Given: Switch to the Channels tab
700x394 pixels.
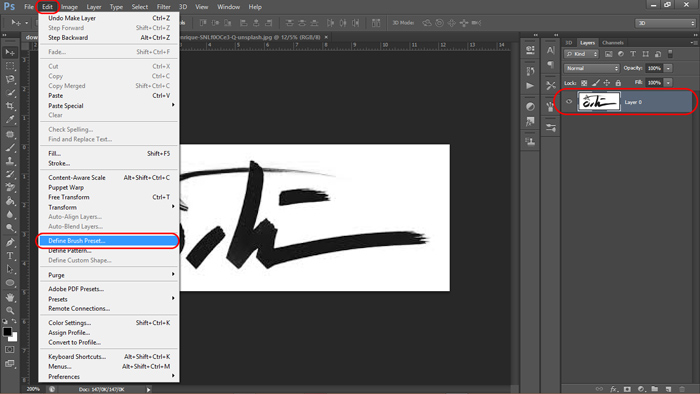Looking at the screenshot, I should pos(612,43).
